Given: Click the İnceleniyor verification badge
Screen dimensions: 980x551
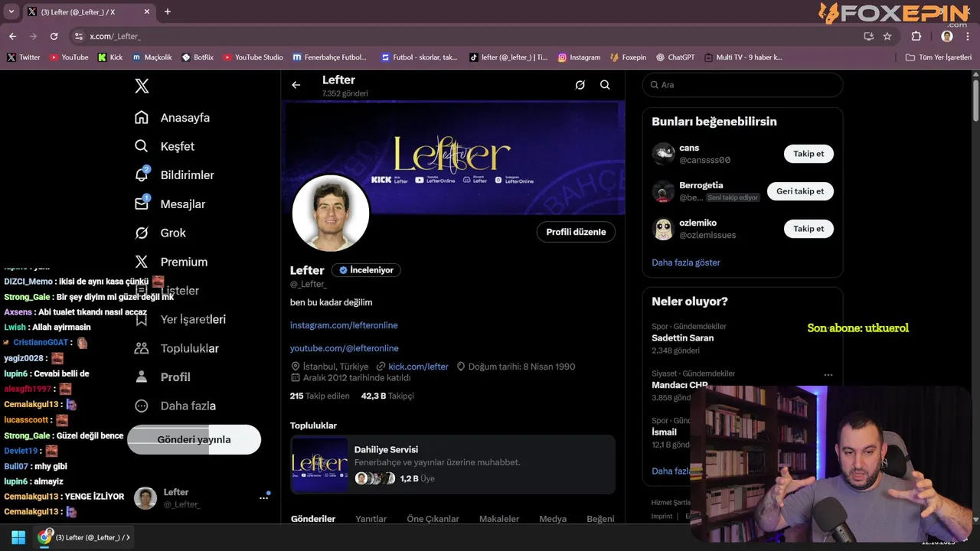Looking at the screenshot, I should tap(366, 270).
